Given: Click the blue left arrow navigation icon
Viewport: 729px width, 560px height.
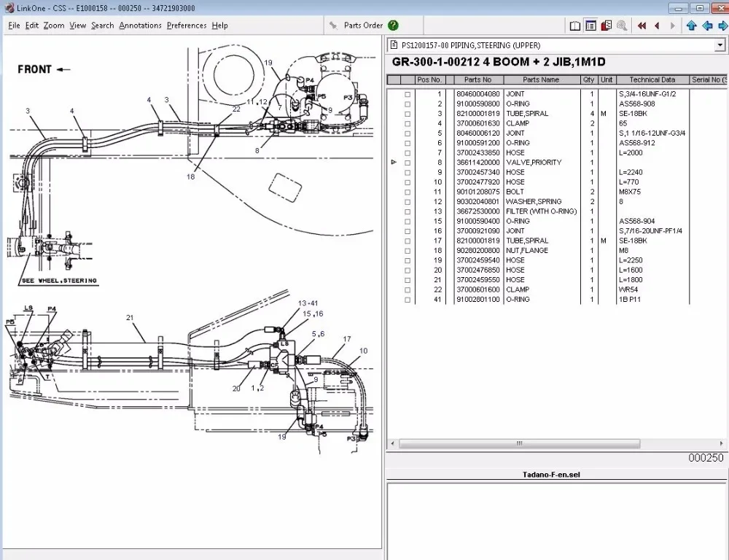Looking at the screenshot, I should tap(706, 26).
